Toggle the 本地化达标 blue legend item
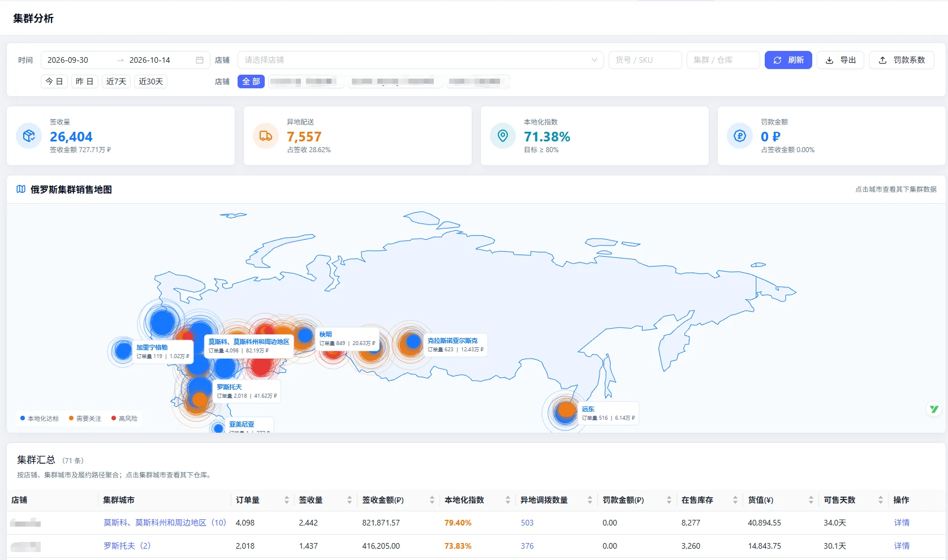The height and width of the screenshot is (560, 948). [x=40, y=419]
